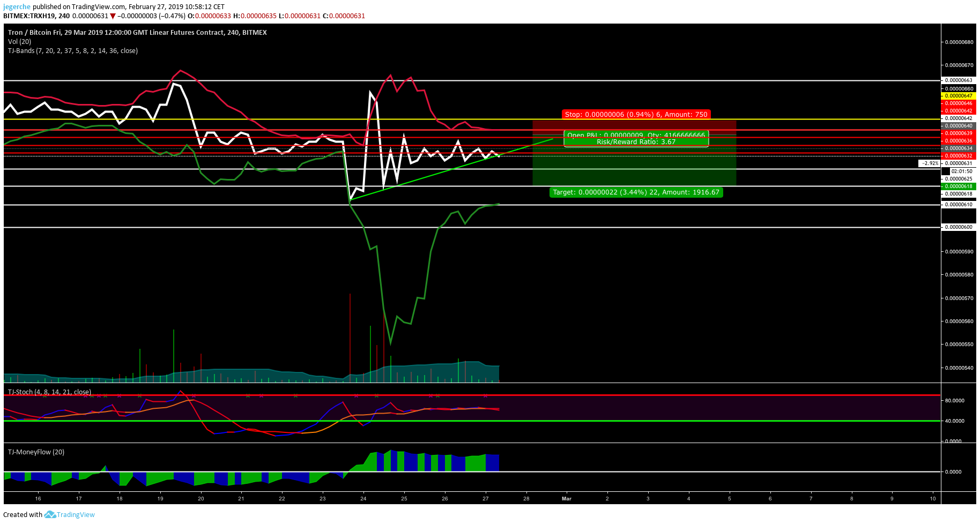The height and width of the screenshot is (524, 980).
Task: Click date 10 on the time axis
Action: [x=933, y=499]
